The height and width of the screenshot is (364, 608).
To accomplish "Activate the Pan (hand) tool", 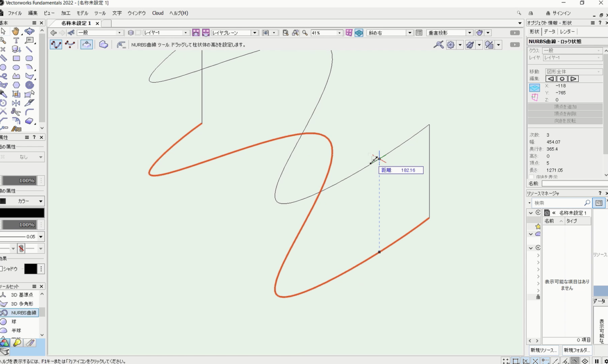I will pyautogui.click(x=17, y=31).
